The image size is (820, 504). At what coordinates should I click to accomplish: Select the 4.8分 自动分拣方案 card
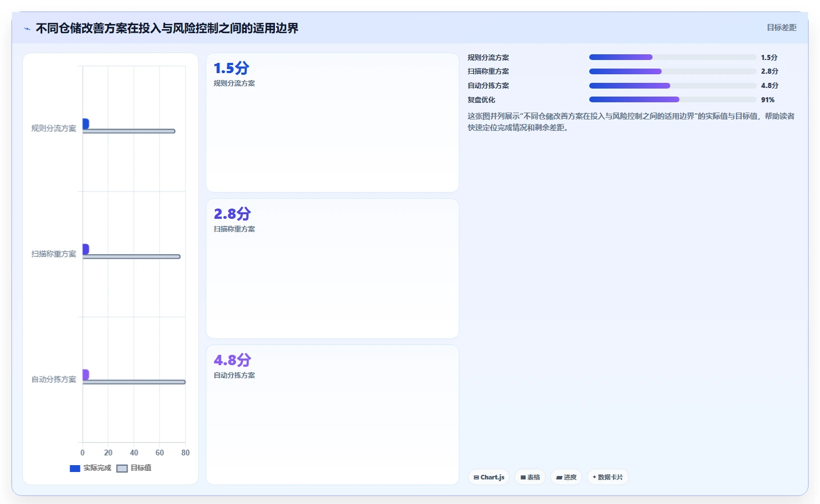point(333,415)
